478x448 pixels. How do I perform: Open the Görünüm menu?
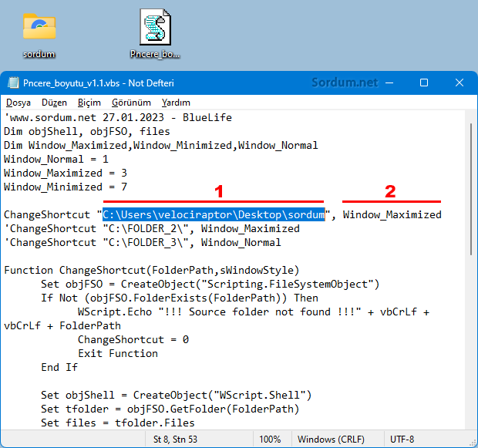pos(131,103)
